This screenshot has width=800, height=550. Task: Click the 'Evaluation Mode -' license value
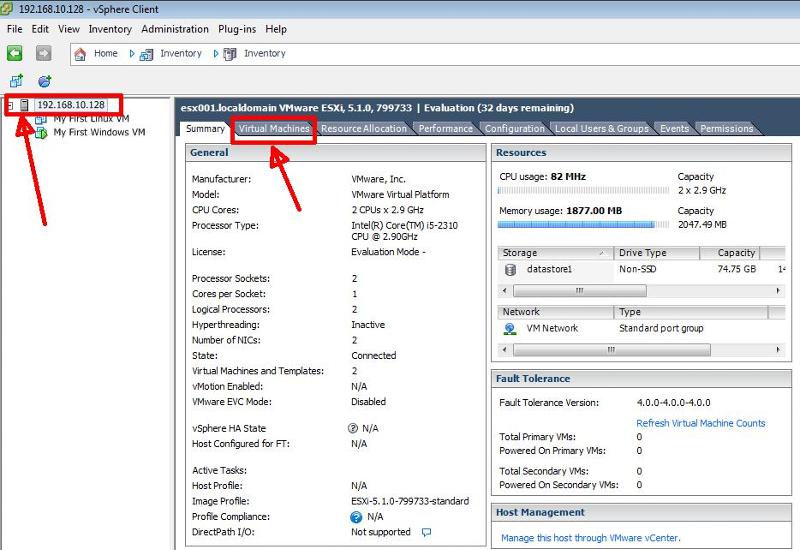(x=388, y=252)
